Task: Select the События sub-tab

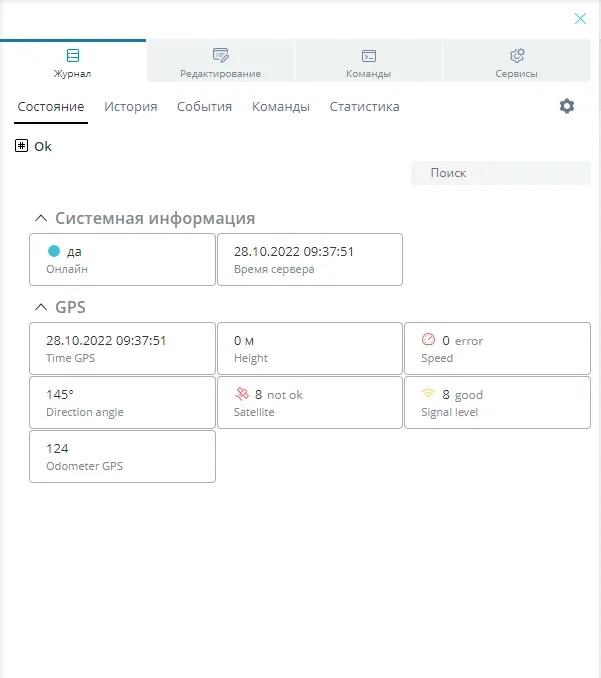Action: 204,107
